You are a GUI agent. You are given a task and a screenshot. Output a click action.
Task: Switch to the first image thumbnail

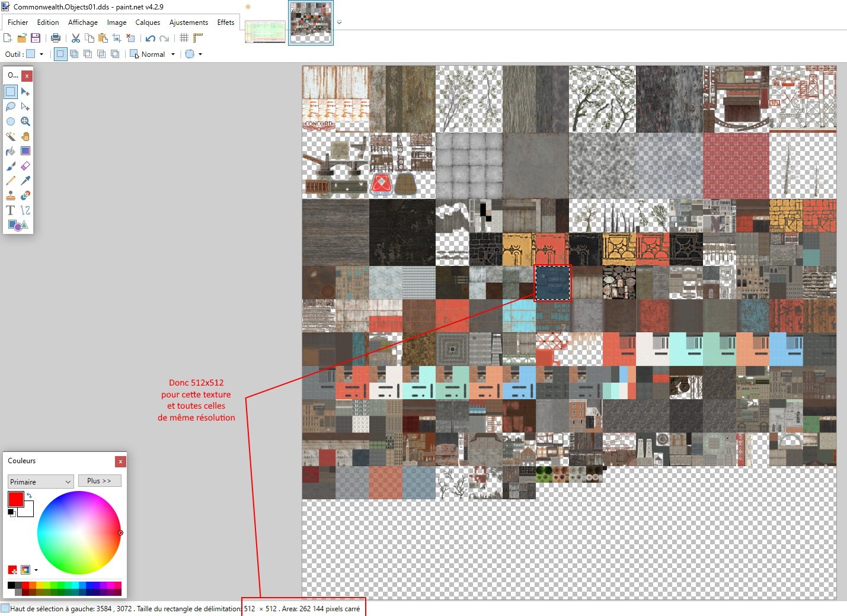[265, 31]
